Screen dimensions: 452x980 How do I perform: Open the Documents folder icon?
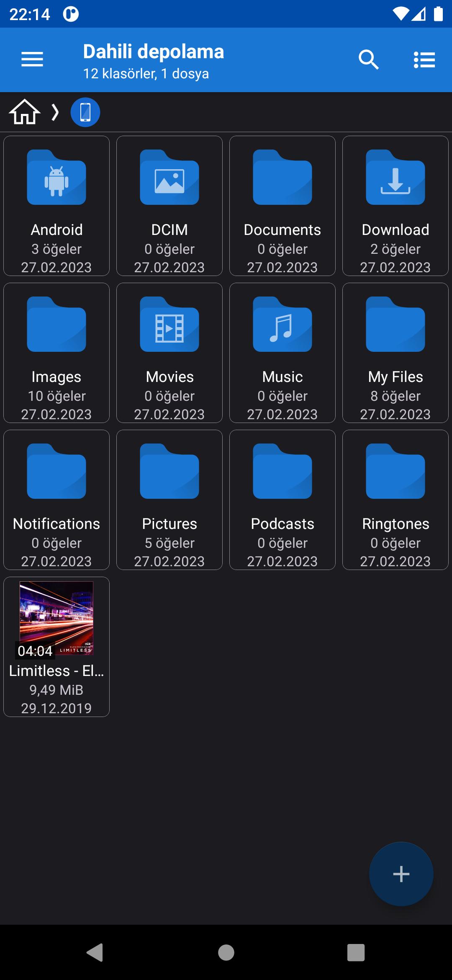[282, 177]
